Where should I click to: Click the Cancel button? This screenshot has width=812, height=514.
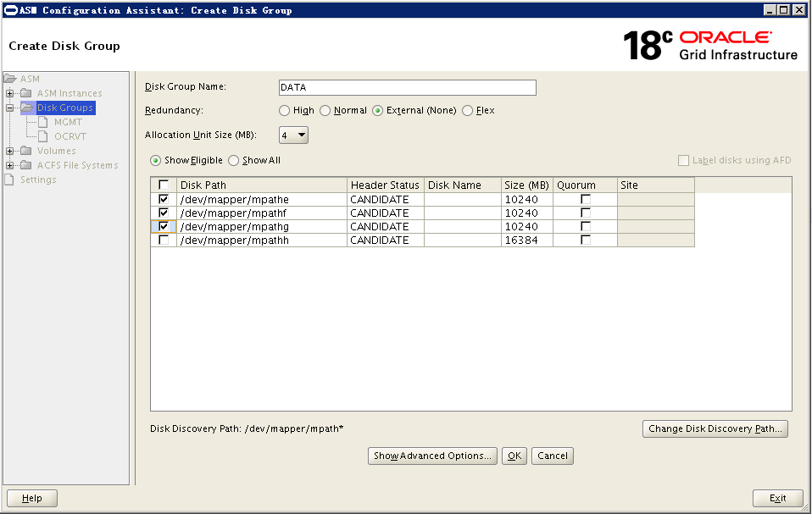click(553, 456)
